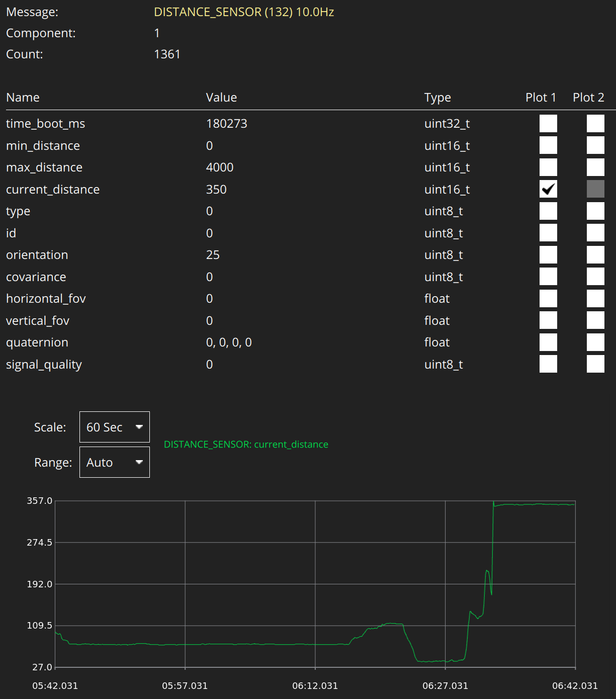Enable Plot 2 for signal_quality
Viewport: 616px width, 699px height.
[595, 364]
